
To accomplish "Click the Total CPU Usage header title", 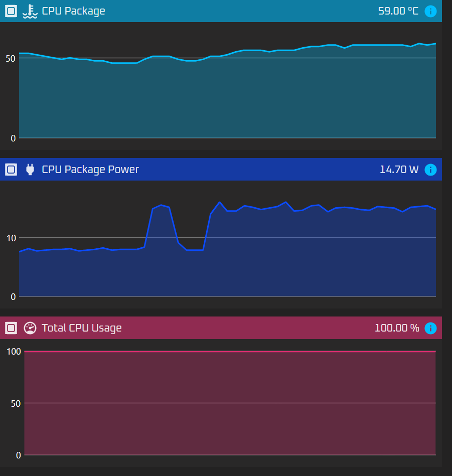I will (81, 328).
